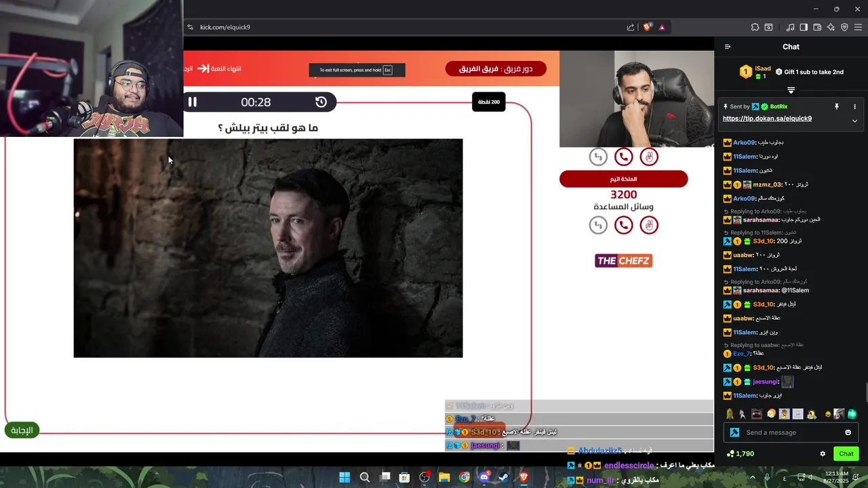868x488 pixels.
Task: Open chat settings gear
Action: 823,454
